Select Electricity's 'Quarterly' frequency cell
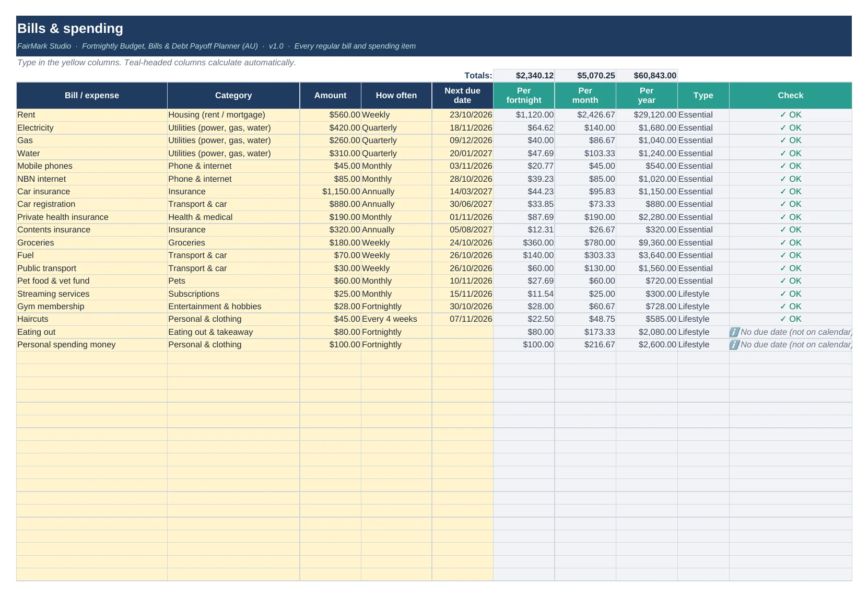 (x=396, y=128)
